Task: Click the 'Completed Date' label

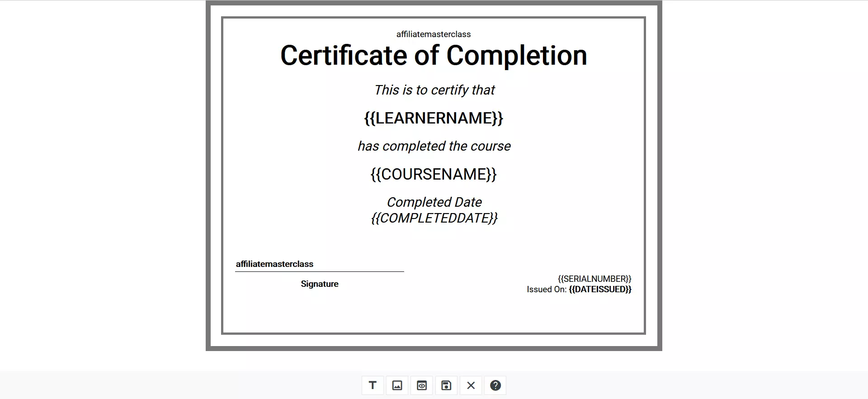Action: (434, 202)
